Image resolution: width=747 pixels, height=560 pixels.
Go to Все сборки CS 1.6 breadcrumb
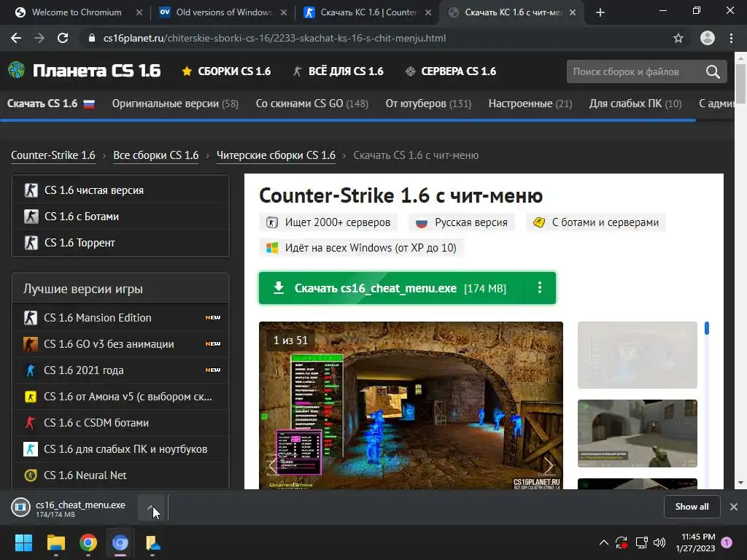(x=156, y=155)
